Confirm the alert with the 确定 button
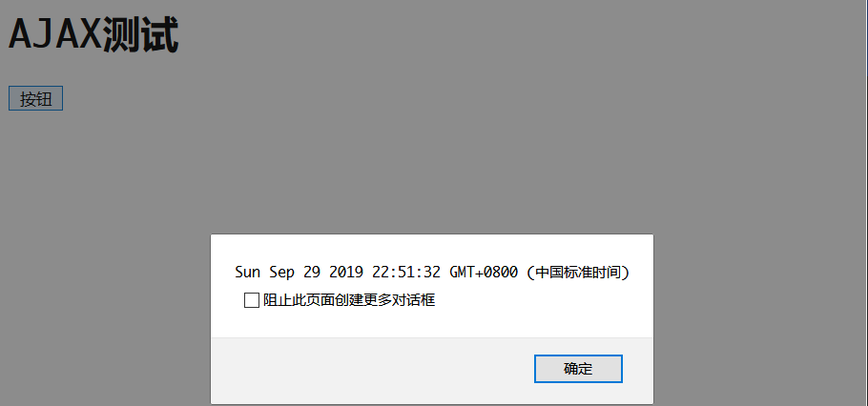 pos(578,369)
